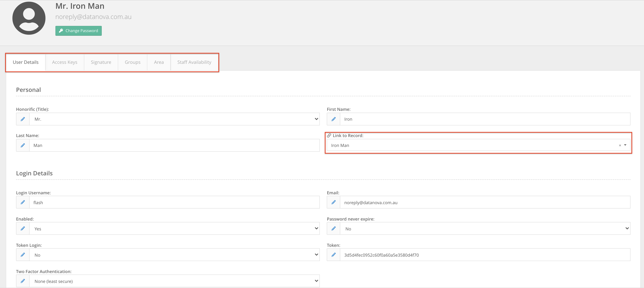Click the key icon on Change Password
The image size is (644, 288).
pyautogui.click(x=61, y=31)
